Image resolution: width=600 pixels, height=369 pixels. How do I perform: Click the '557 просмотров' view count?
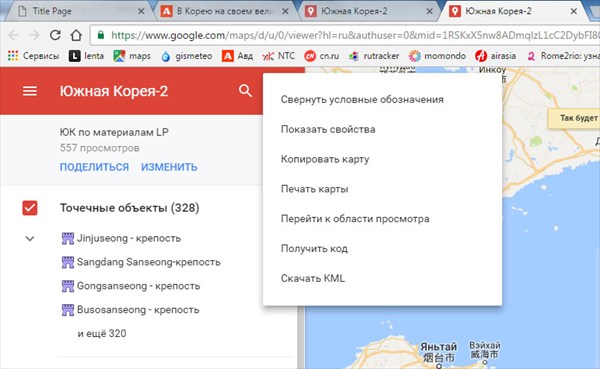99,148
